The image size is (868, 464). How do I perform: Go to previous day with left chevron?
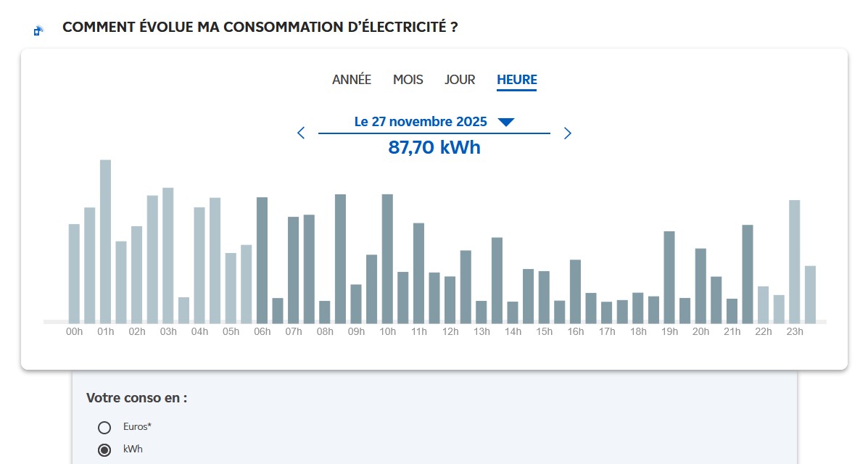pos(301,133)
